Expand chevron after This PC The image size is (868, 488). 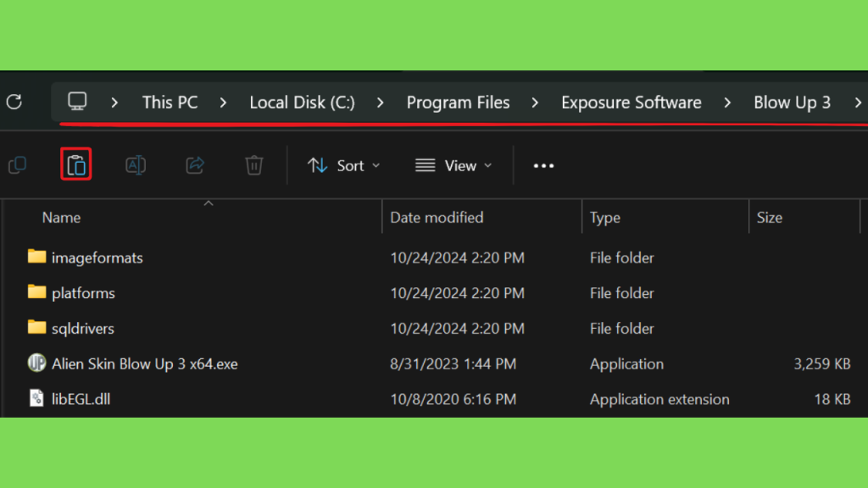(223, 103)
